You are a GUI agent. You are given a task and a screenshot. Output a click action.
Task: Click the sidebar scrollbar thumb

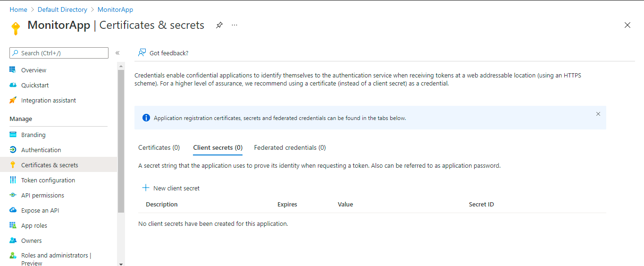pyautogui.click(x=121, y=141)
